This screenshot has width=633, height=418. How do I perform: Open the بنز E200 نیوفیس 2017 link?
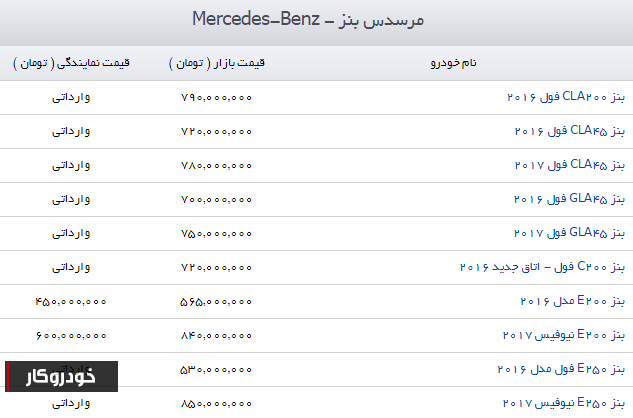click(x=564, y=335)
